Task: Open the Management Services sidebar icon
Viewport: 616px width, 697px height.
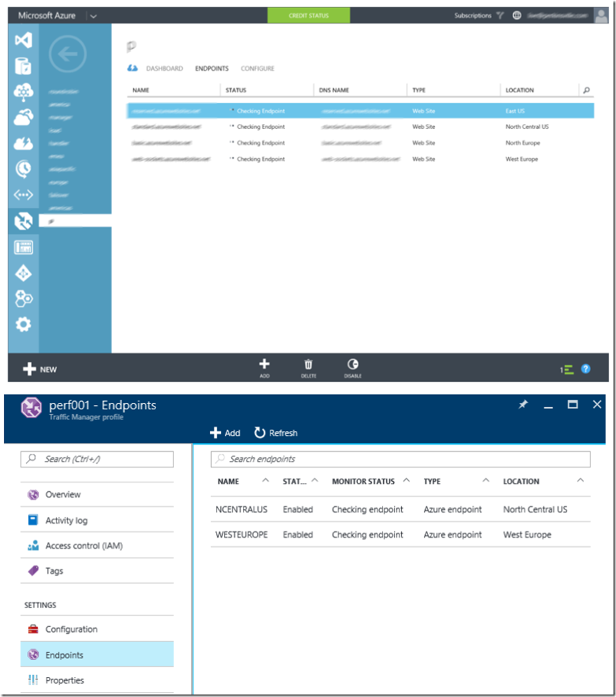Action: [23, 247]
